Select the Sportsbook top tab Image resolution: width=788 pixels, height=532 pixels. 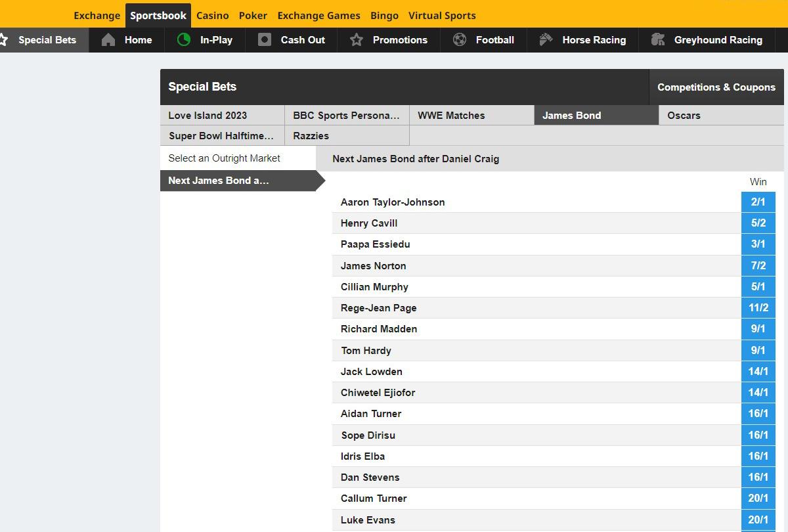(158, 15)
